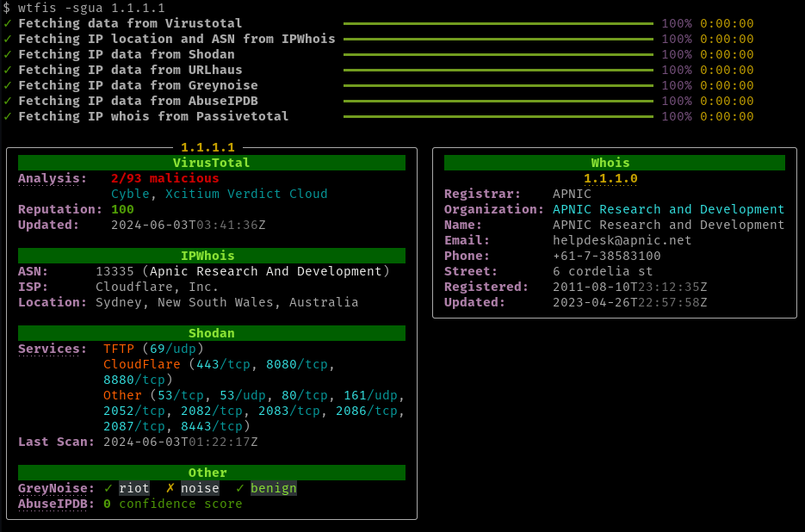Open the Cyble analysis link
805x532 pixels.
point(130,194)
